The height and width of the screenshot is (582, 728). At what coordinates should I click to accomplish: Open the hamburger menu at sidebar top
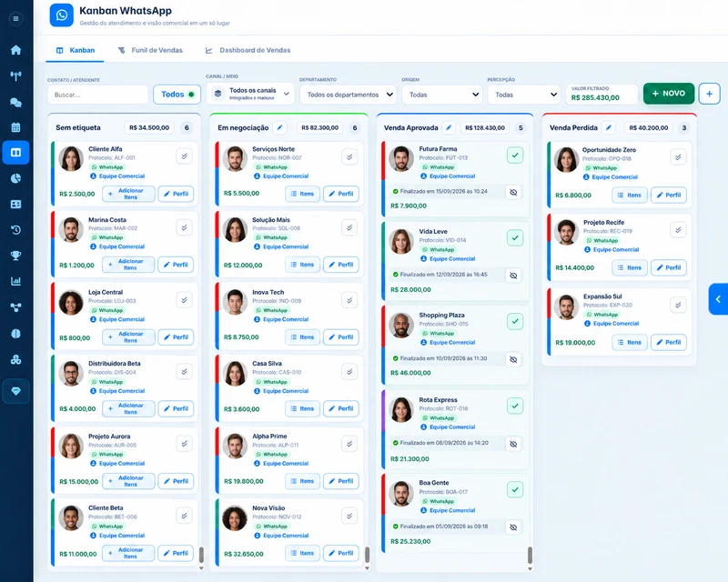click(x=15, y=18)
